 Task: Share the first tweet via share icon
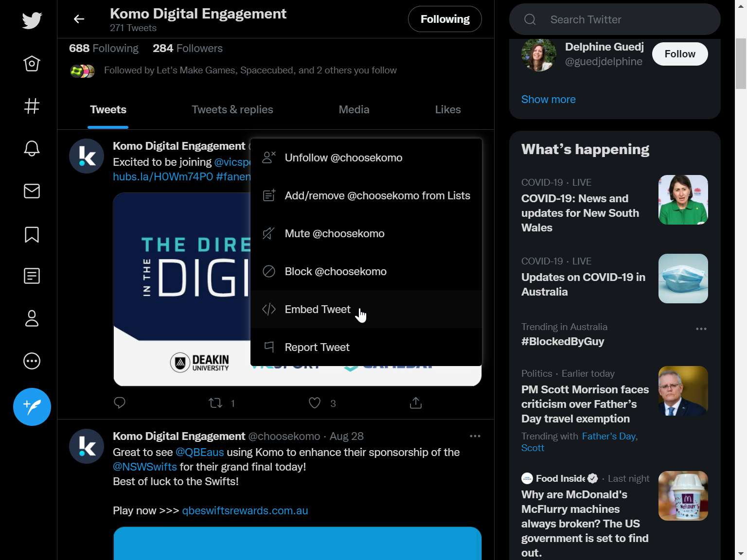416,403
